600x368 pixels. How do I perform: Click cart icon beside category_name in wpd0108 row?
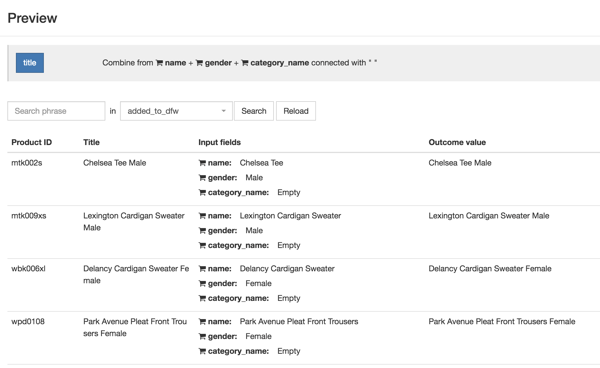202,351
